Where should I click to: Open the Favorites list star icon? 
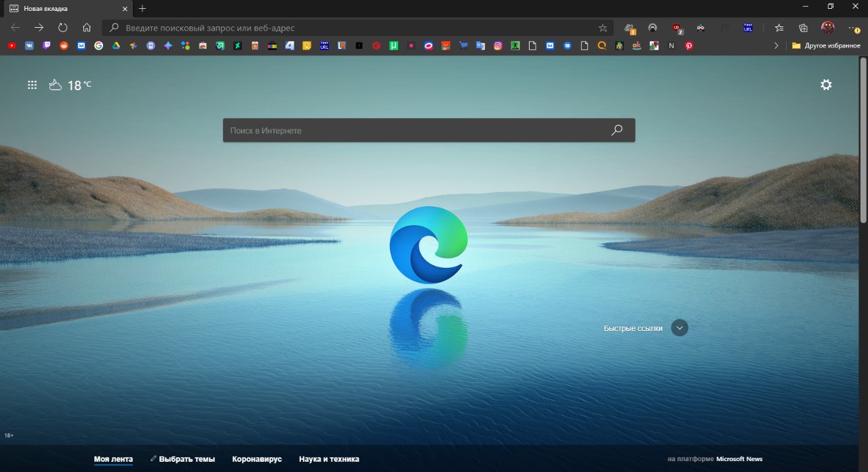pyautogui.click(x=779, y=28)
